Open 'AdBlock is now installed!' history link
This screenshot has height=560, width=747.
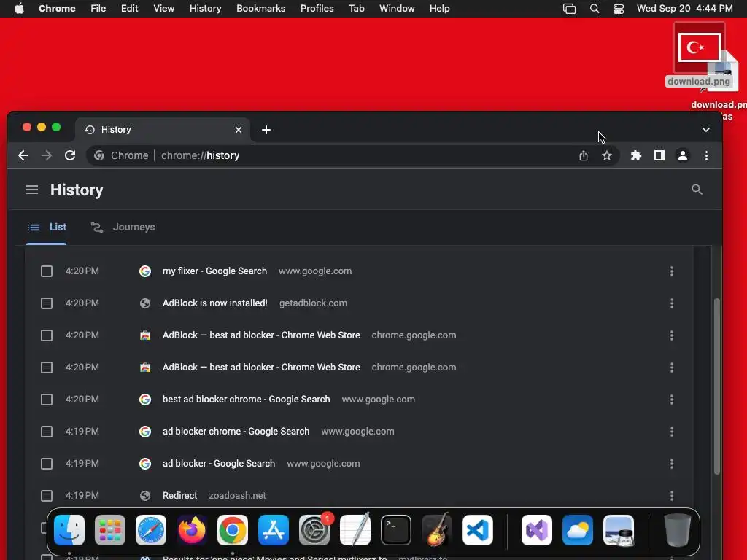point(215,303)
